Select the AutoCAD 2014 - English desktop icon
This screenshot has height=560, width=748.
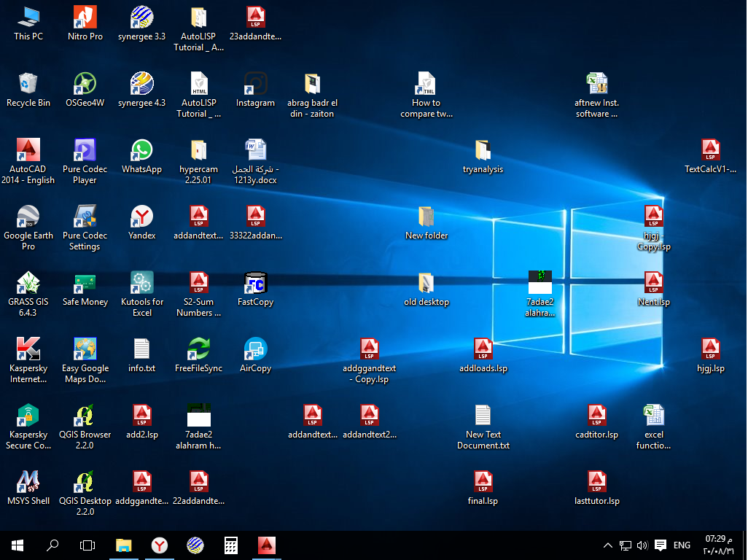(28, 161)
